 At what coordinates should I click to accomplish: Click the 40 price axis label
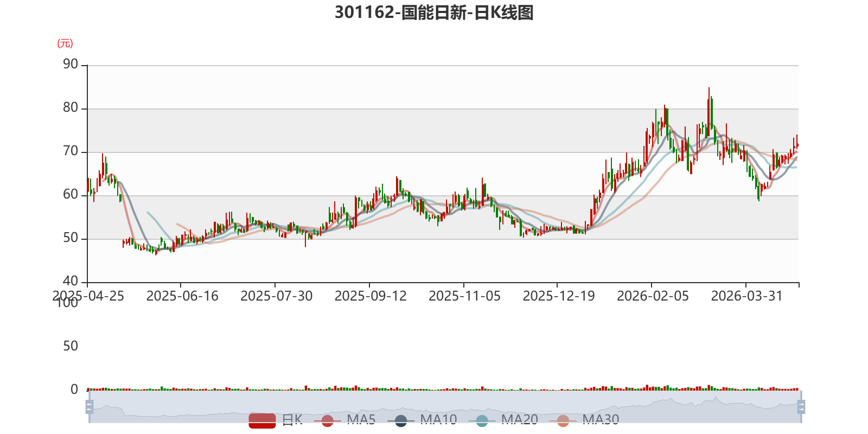pos(71,282)
